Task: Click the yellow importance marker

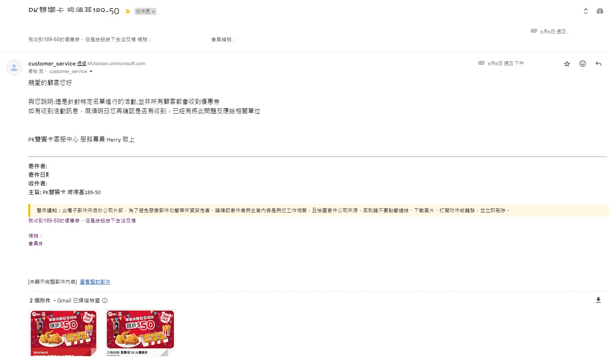Action: click(127, 11)
